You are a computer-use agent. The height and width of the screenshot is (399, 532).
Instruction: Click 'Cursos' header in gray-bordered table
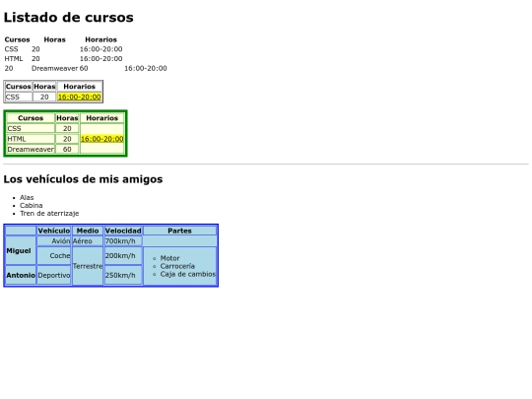coord(19,87)
